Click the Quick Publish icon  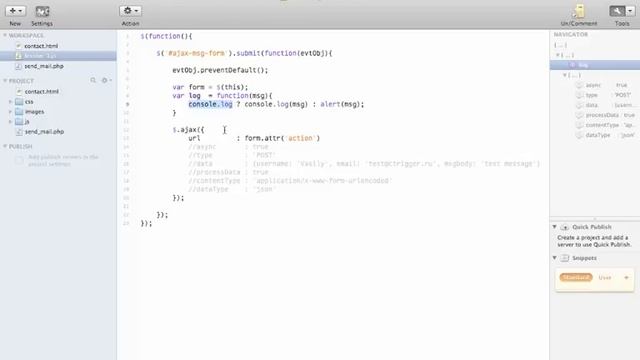tap(565, 227)
